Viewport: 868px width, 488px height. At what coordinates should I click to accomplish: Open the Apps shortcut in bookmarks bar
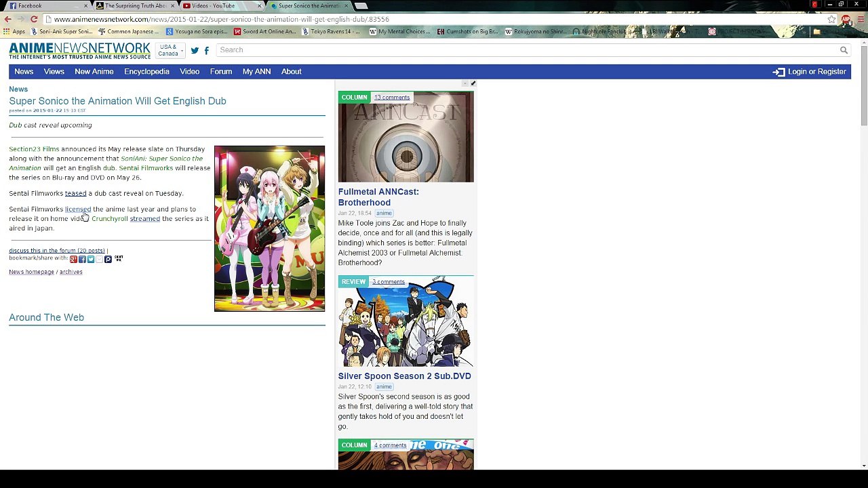(x=14, y=31)
